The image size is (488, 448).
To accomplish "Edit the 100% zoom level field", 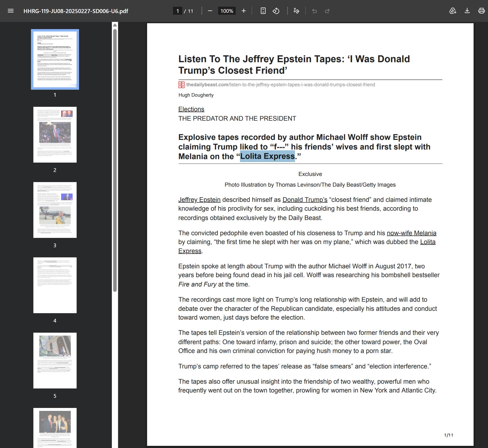I will coord(227,11).
